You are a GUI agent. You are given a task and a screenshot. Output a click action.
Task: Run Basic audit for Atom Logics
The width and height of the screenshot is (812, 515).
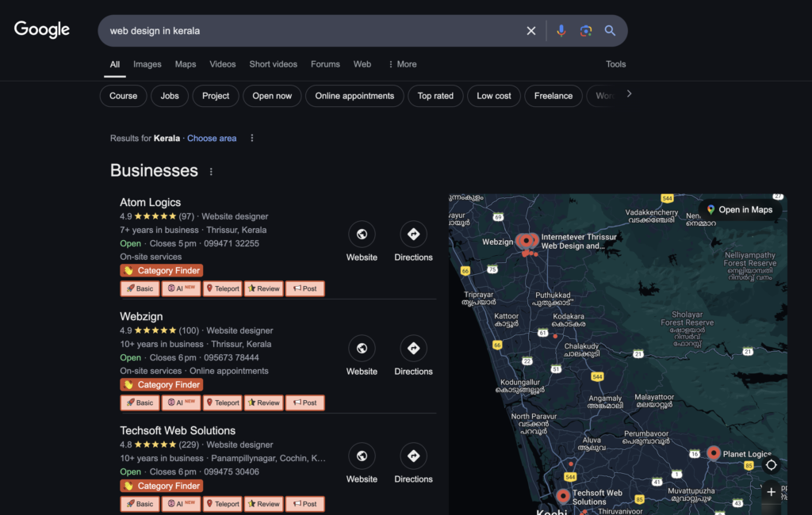140,289
